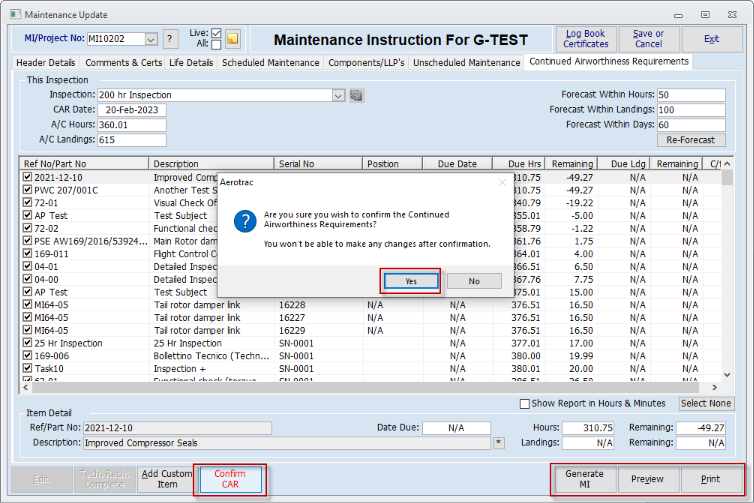Click the Generate MI button

(x=584, y=478)
